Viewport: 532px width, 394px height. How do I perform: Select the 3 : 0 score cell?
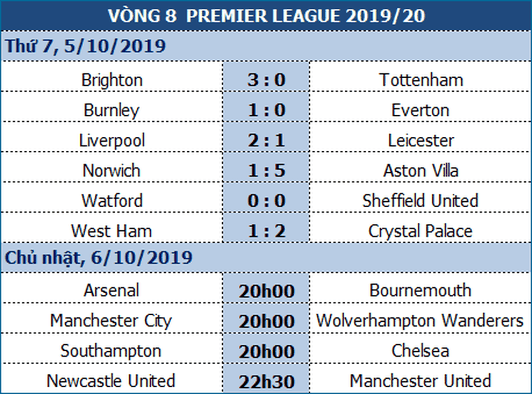[266, 80]
